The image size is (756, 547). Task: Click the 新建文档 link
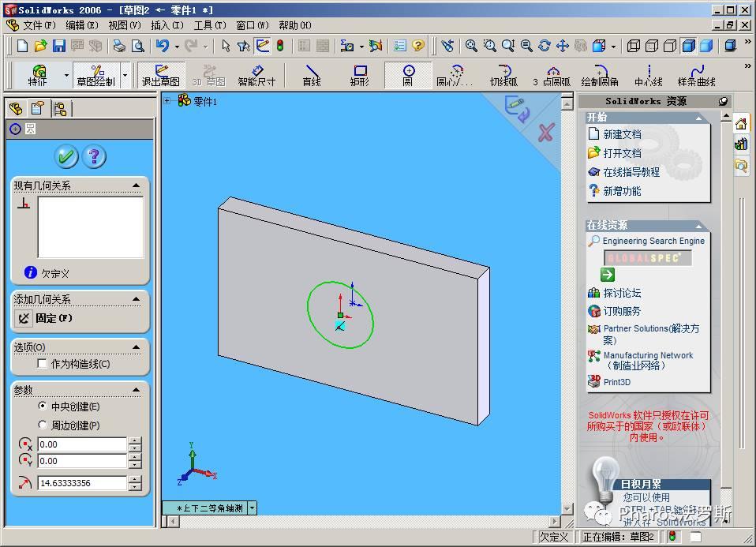tap(622, 134)
